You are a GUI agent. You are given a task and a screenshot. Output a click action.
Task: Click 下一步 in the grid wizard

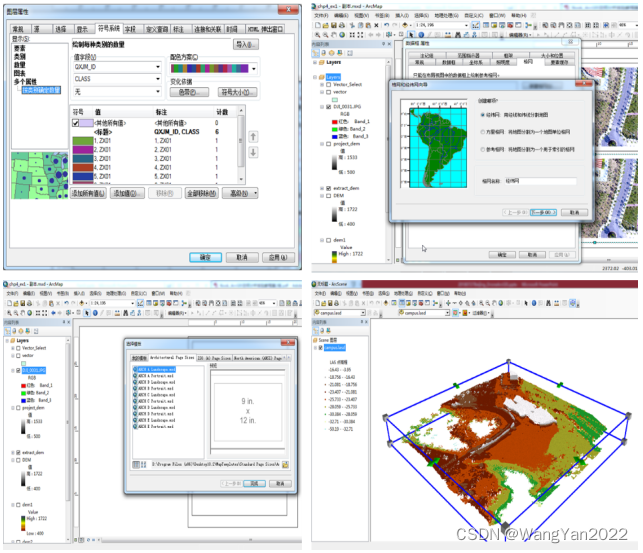click(543, 212)
